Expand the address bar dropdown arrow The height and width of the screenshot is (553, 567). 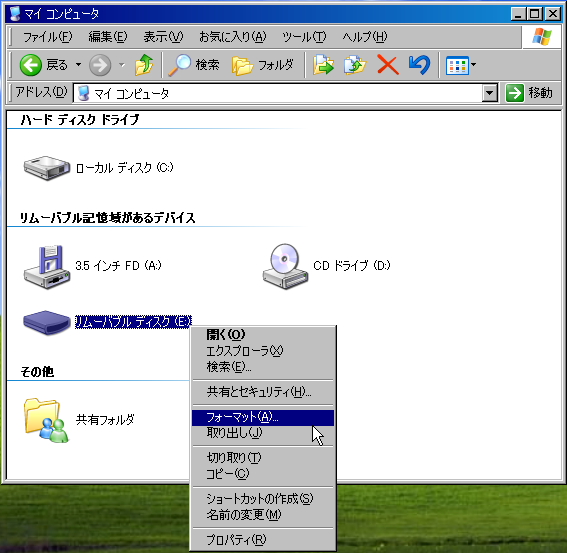point(490,93)
